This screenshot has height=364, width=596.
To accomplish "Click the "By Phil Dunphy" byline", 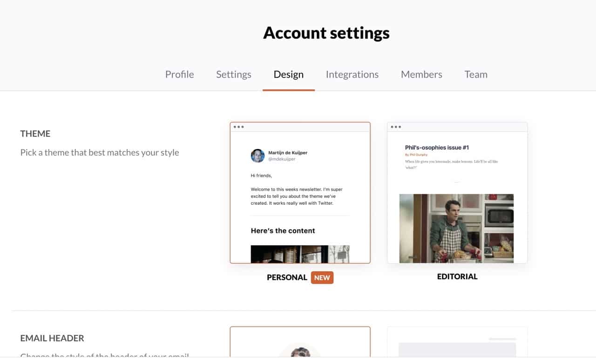I will coord(416,155).
